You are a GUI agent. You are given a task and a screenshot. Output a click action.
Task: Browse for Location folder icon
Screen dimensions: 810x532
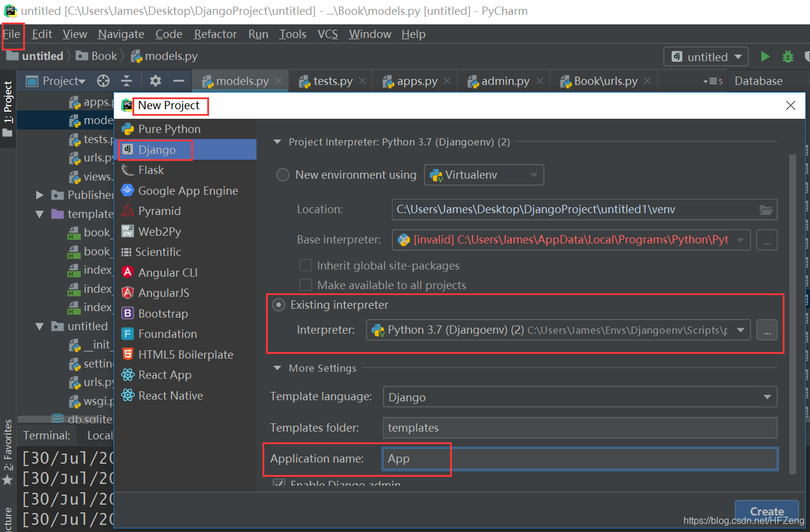pyautogui.click(x=767, y=210)
